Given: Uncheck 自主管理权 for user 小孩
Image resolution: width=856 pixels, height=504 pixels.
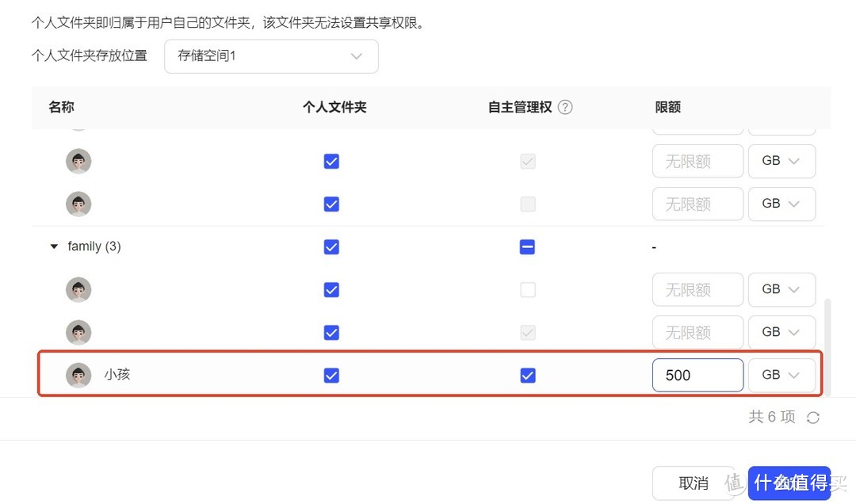Looking at the screenshot, I should [x=528, y=375].
